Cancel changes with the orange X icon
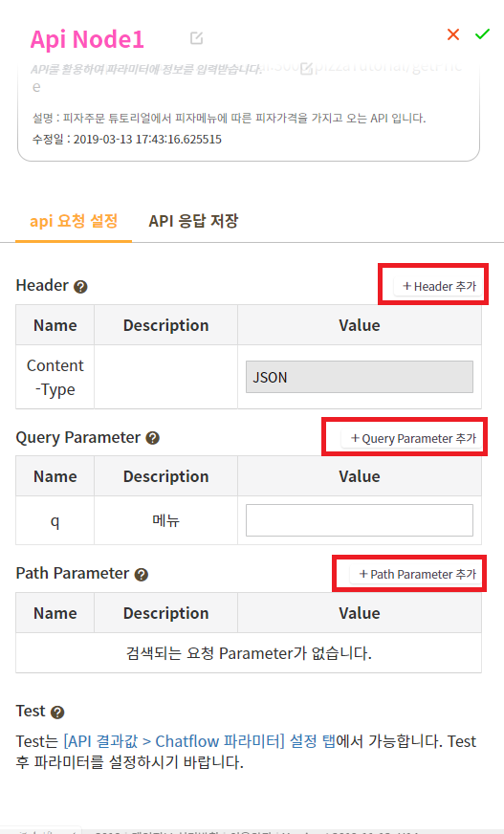The height and width of the screenshot is (834, 504). [453, 34]
